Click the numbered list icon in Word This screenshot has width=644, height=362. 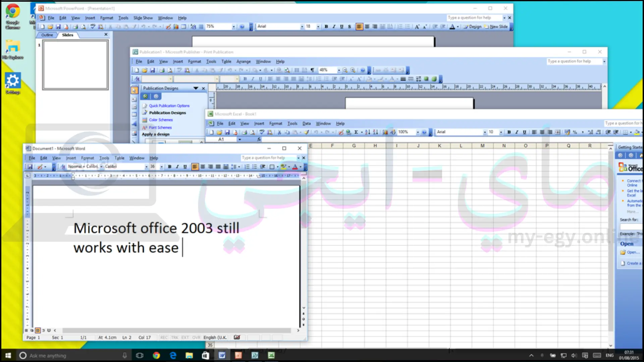[247, 167]
